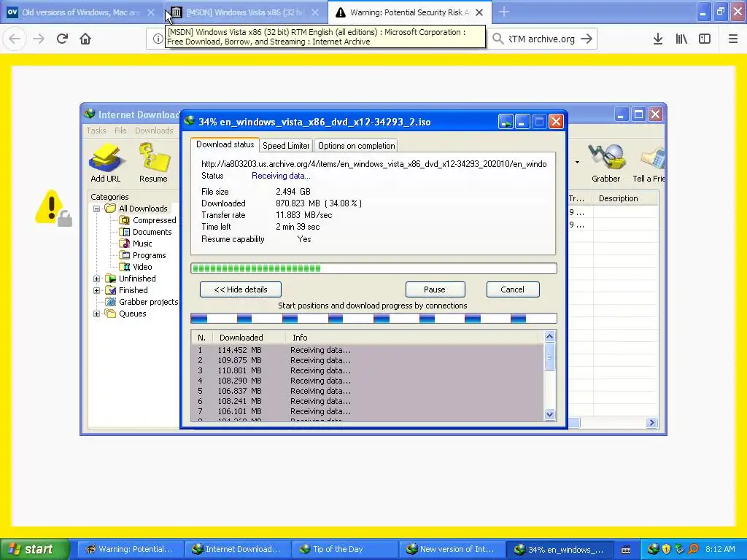Expand the Finished tree node
This screenshot has height=560, width=747.
point(97,290)
